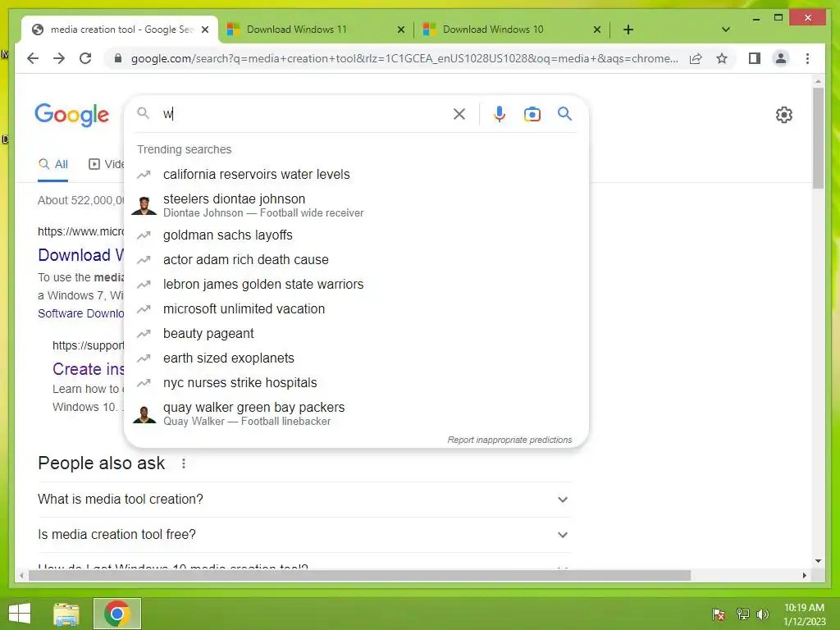Viewport: 840px width, 630px height.
Task: Choose suggestion california reservoirs water levels
Action: [356, 174]
